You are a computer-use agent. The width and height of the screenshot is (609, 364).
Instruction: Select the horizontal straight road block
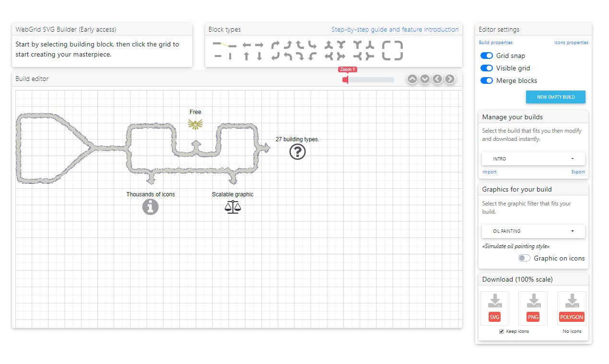(217, 56)
